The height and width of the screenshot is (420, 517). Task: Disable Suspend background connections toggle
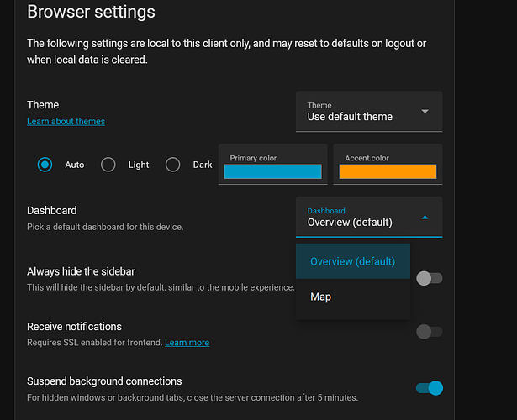coord(429,387)
